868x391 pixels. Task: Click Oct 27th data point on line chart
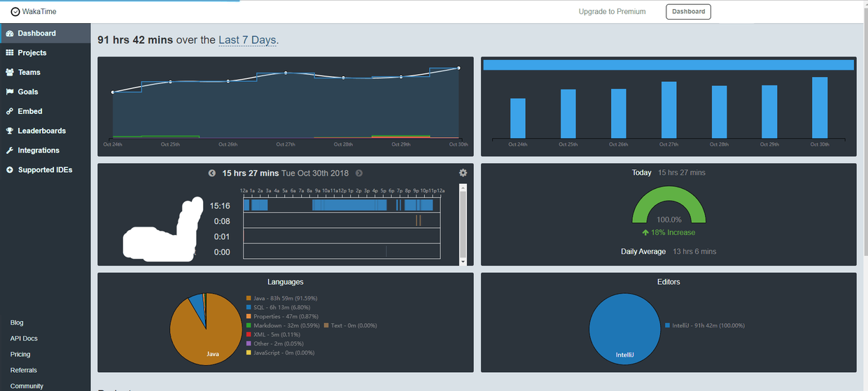[x=286, y=73]
